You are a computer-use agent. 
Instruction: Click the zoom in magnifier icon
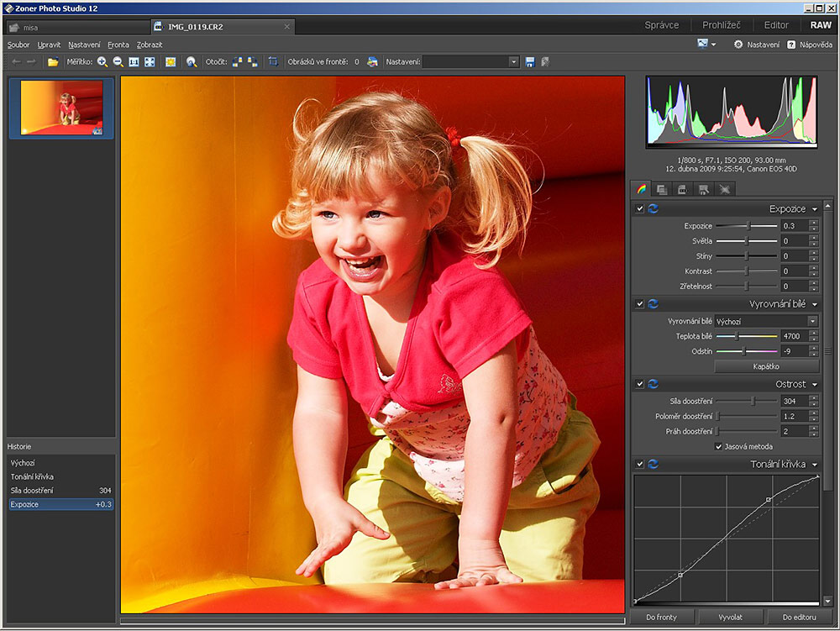point(102,62)
